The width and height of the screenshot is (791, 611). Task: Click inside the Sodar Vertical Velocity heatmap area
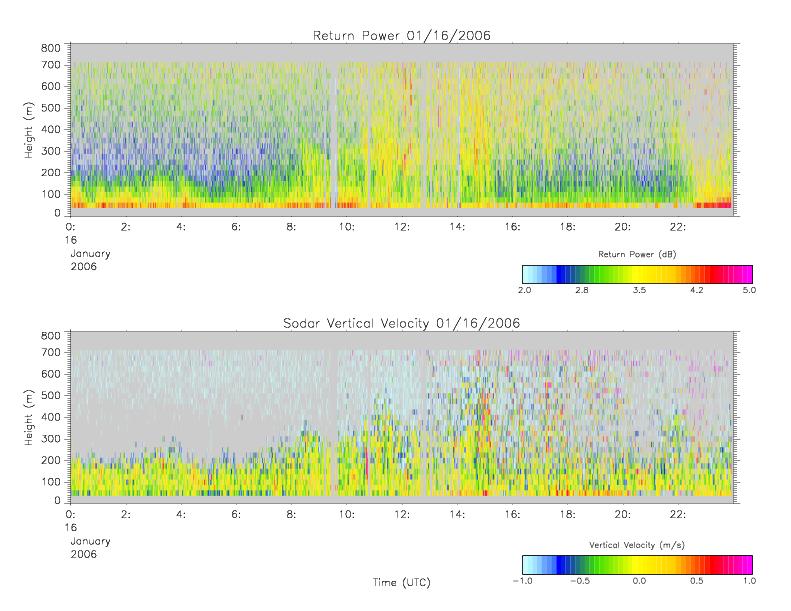[x=402, y=417]
